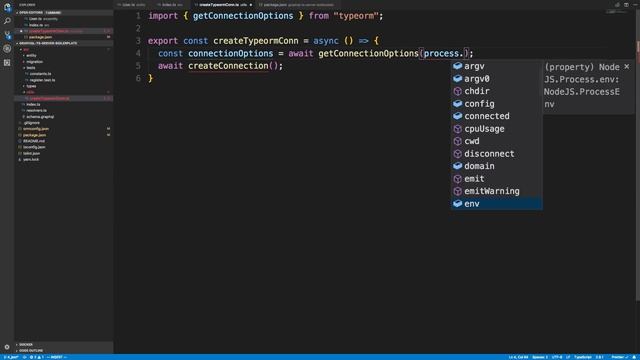This screenshot has height=360, width=640.
Task: Select the cwd method suggestion
Action: click(497, 141)
